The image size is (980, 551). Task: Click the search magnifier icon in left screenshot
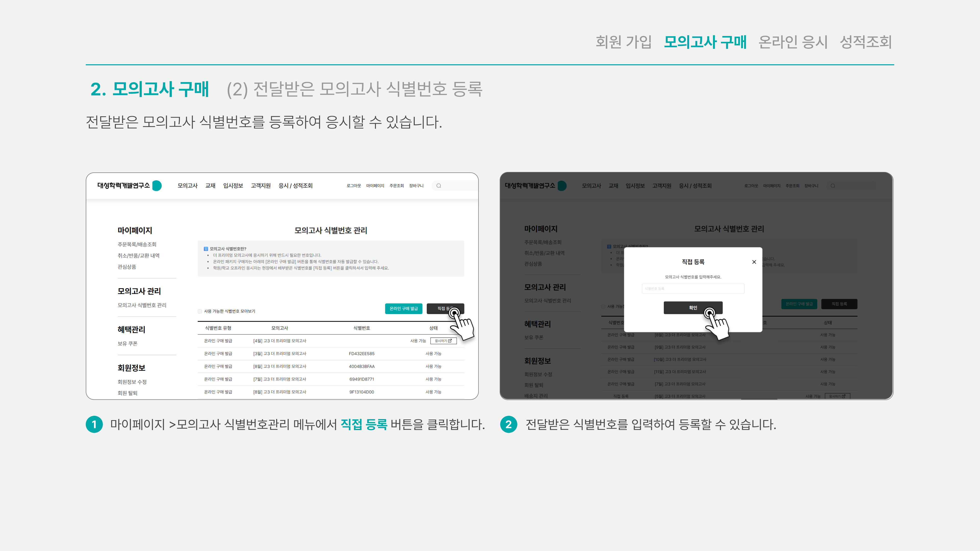tap(439, 185)
